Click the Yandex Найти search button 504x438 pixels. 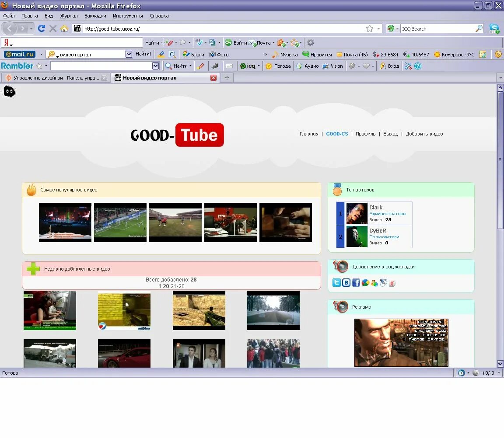click(152, 43)
